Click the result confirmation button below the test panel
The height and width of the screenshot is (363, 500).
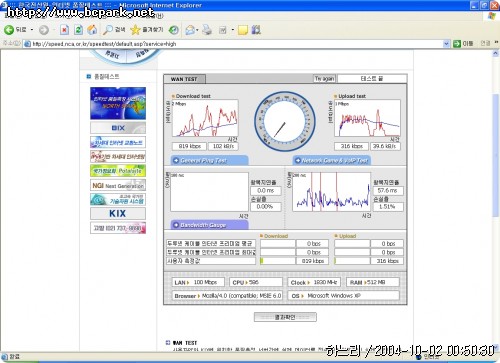click(x=285, y=317)
